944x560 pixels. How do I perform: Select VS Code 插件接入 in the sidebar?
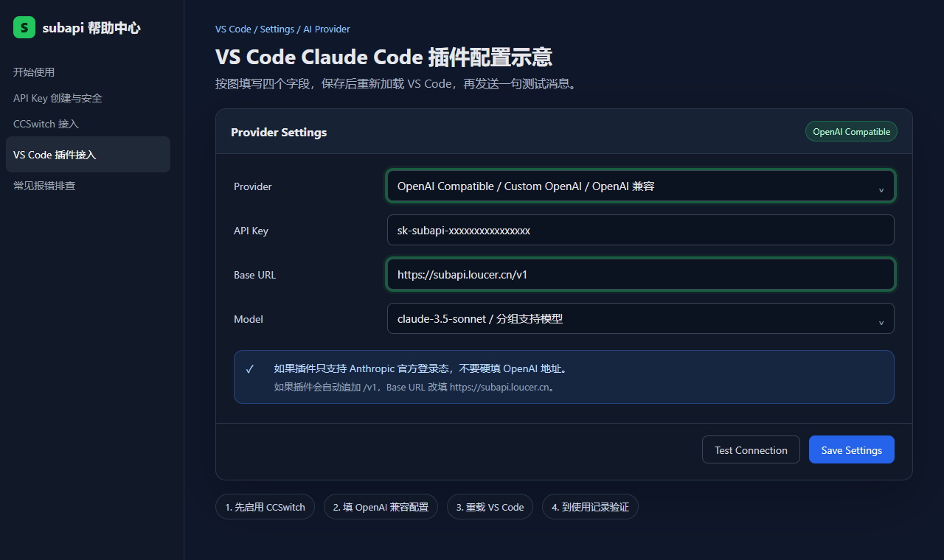pyautogui.click(x=88, y=155)
